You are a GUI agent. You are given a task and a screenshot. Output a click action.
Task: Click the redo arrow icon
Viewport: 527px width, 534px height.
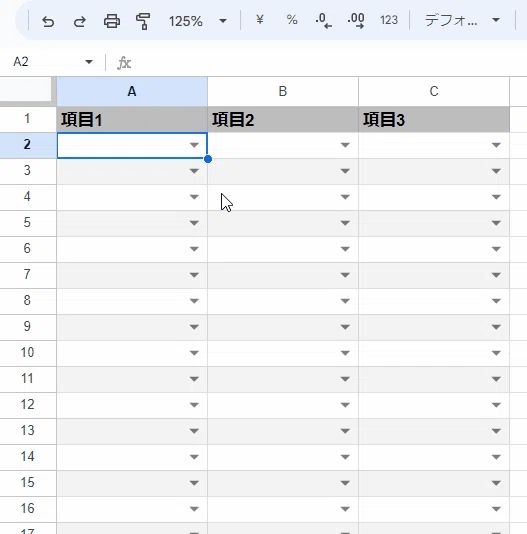pos(80,21)
